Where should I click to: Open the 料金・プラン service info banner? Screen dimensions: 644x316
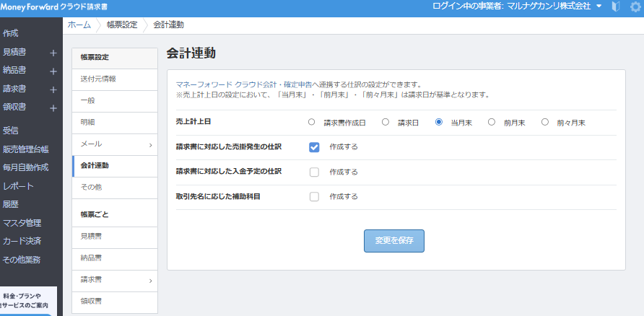(30, 301)
